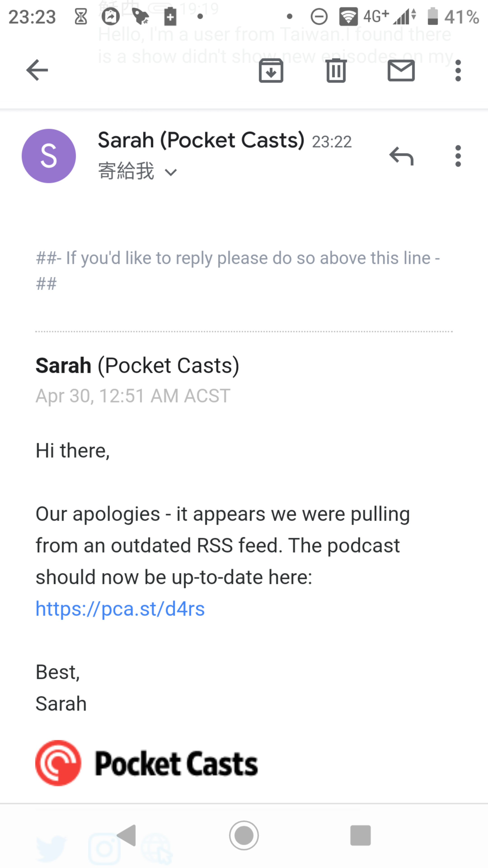
Task: Tap the Android recent apps button
Action: click(360, 835)
